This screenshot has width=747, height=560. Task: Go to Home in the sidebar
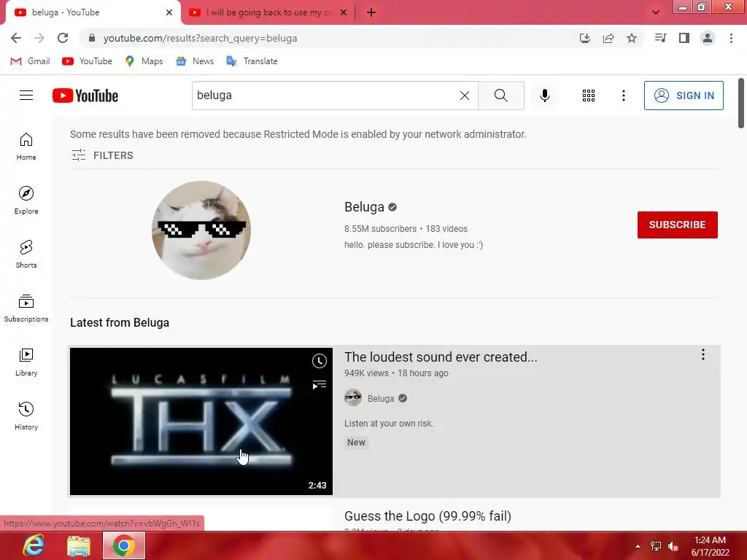pyautogui.click(x=26, y=147)
